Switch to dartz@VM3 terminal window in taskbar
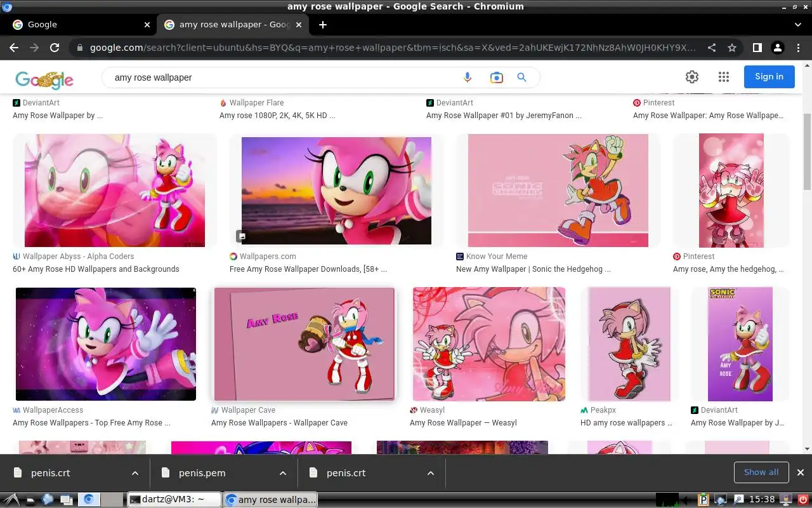This screenshot has width=812, height=508. tap(174, 500)
